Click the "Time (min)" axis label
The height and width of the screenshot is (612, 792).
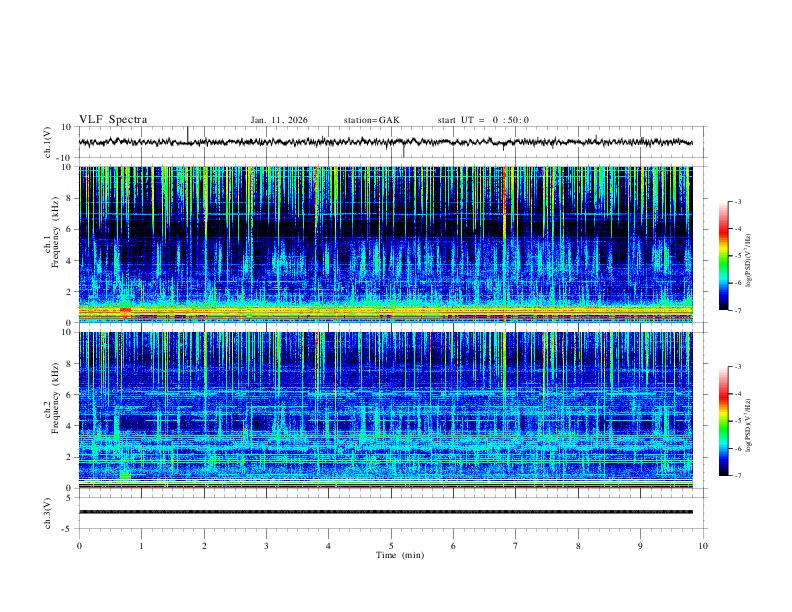[x=400, y=555]
